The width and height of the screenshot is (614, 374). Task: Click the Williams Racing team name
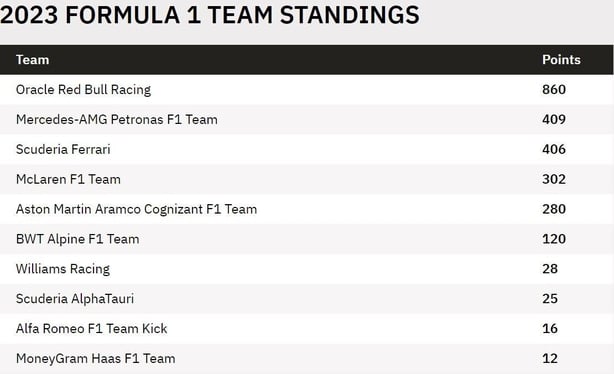click(63, 269)
